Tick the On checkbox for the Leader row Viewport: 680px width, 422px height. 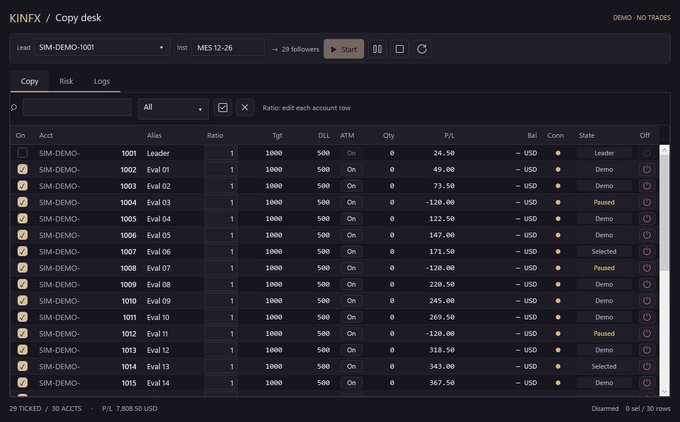pyautogui.click(x=23, y=153)
